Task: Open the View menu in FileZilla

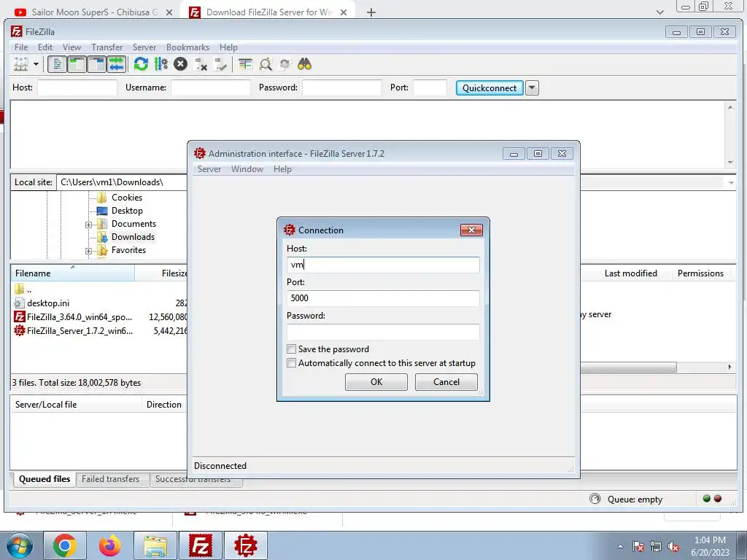Action: coord(72,47)
